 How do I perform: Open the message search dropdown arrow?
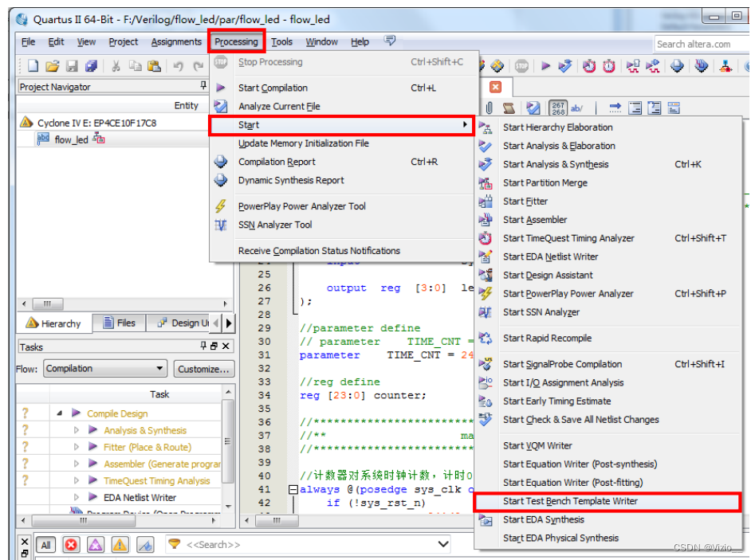443,545
